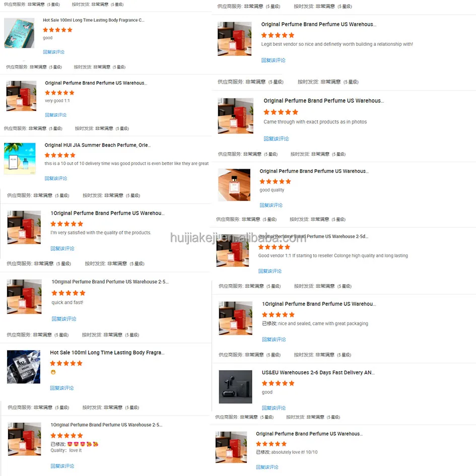Image resolution: width=476 pixels, height=476 pixels.
Task: Click "Hot Sale 100ml Long Time Lasting Body Fragra" title
Action: (107, 353)
